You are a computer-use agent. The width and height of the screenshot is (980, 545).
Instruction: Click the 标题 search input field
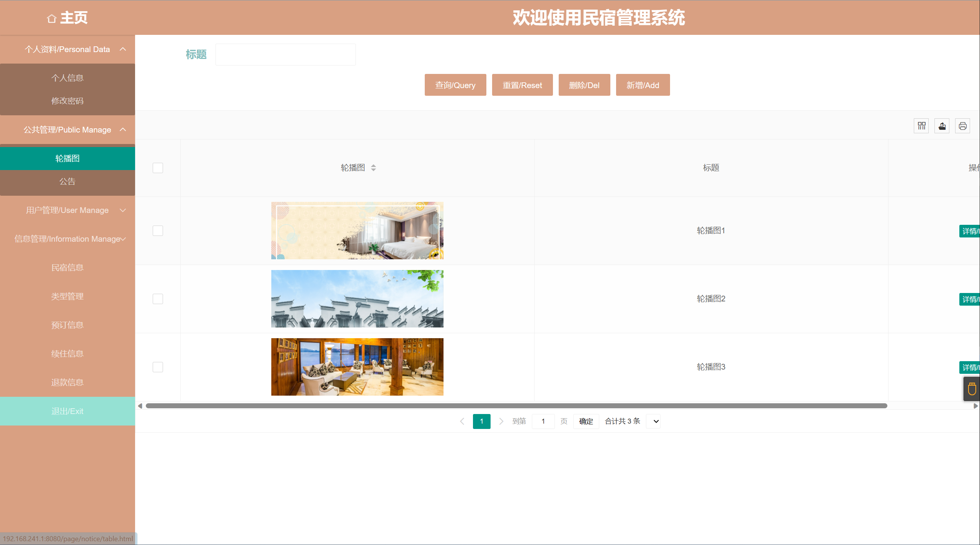tap(285, 55)
